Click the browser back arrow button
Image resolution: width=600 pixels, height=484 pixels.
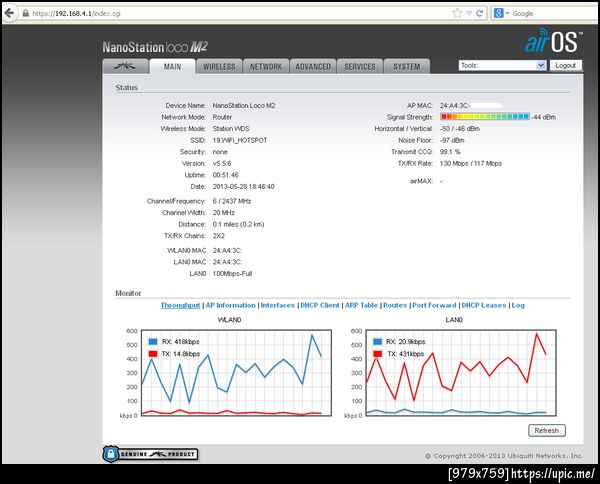coord(9,13)
